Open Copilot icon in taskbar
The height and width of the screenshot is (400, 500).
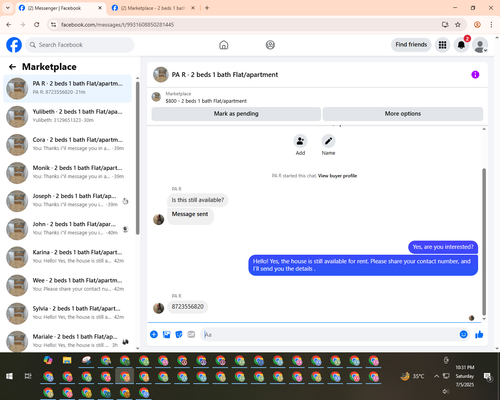(x=48, y=360)
